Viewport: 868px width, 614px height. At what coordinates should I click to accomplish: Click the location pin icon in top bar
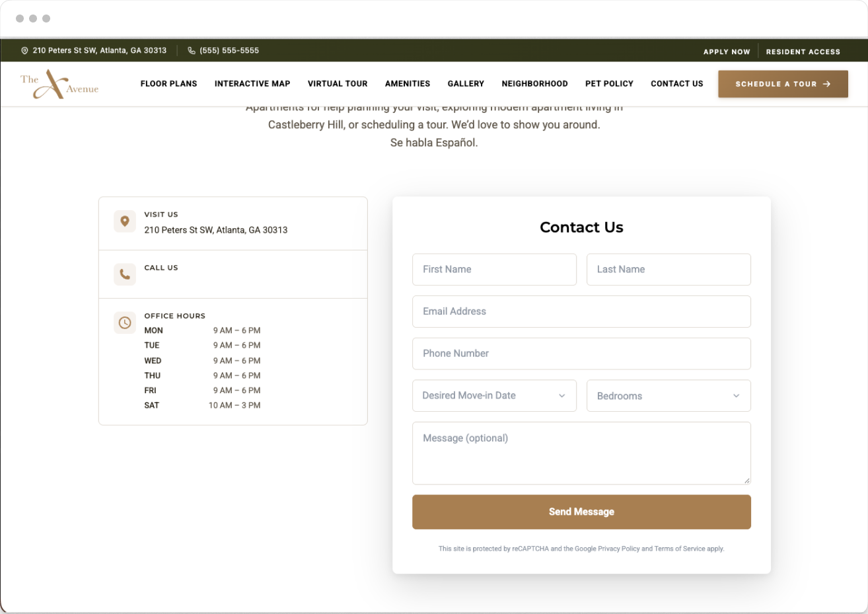(x=24, y=51)
